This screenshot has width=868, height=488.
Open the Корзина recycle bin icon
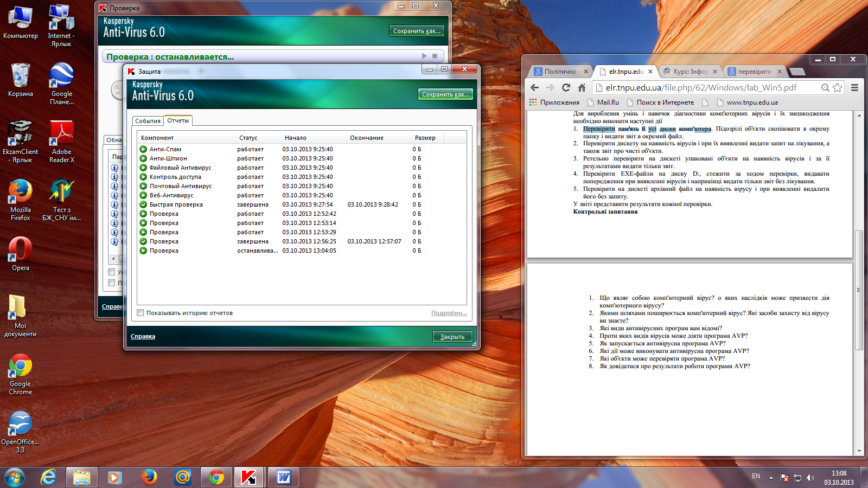coord(21,80)
